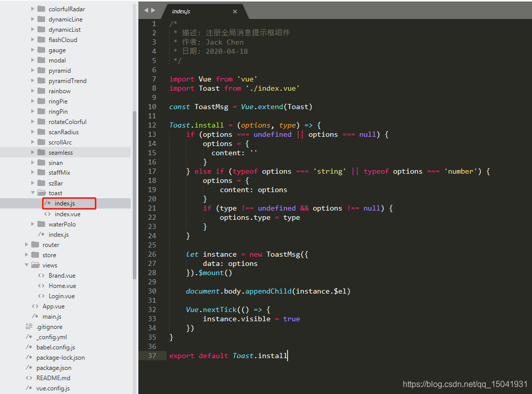Click the scrollArc folder icon
The image size is (532, 394).
coord(42,142)
